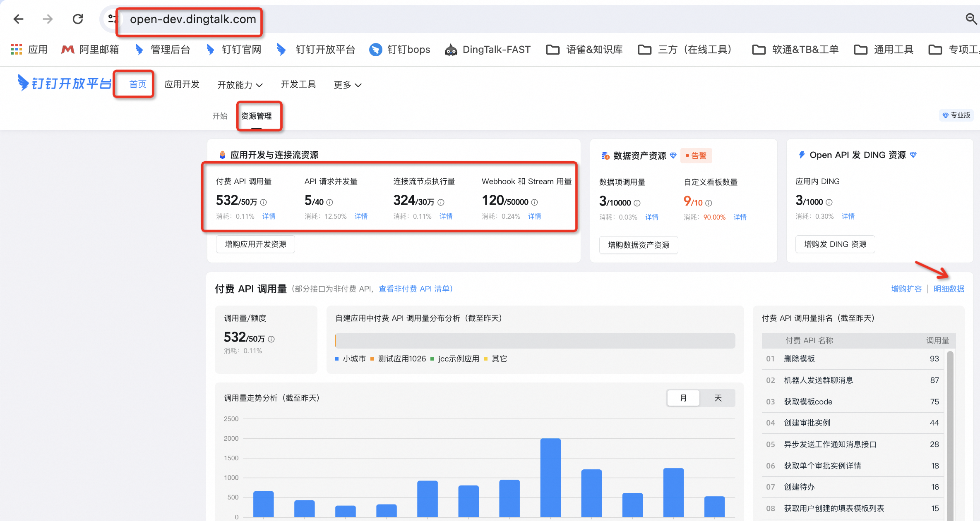The image size is (980, 521).
Task: Open 详情 link under 连接流节点执行量
Action: (446, 216)
